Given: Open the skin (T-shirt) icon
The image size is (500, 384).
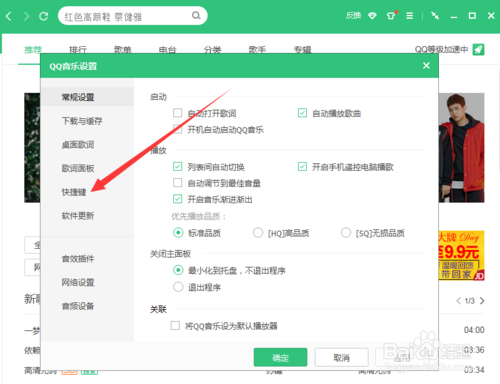Looking at the screenshot, I should (391, 16).
